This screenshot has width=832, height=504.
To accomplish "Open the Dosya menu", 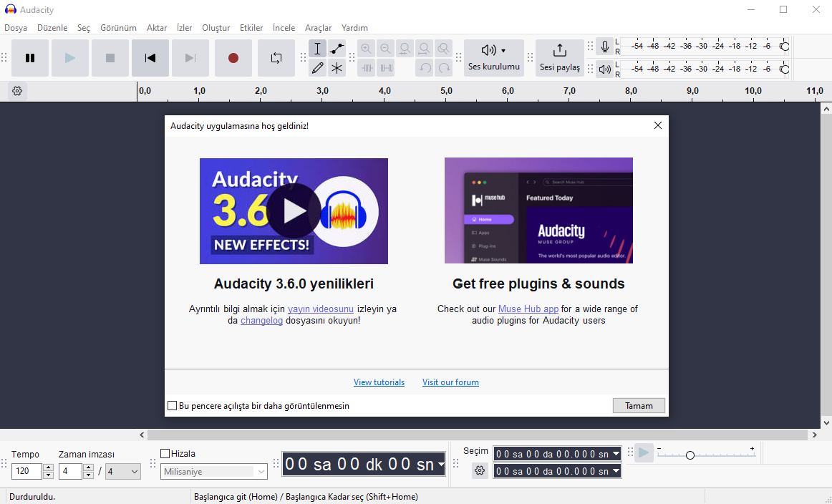I will tap(16, 28).
